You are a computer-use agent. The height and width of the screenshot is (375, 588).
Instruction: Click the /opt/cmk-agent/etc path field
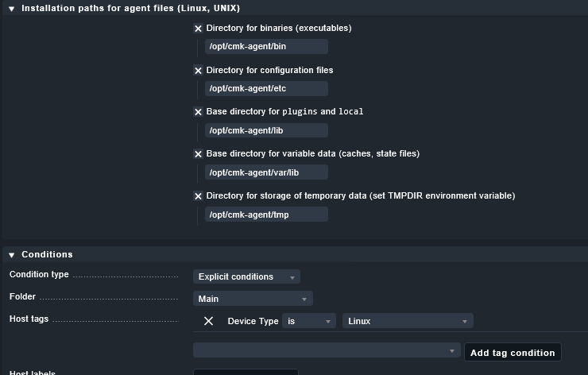pyautogui.click(x=266, y=88)
